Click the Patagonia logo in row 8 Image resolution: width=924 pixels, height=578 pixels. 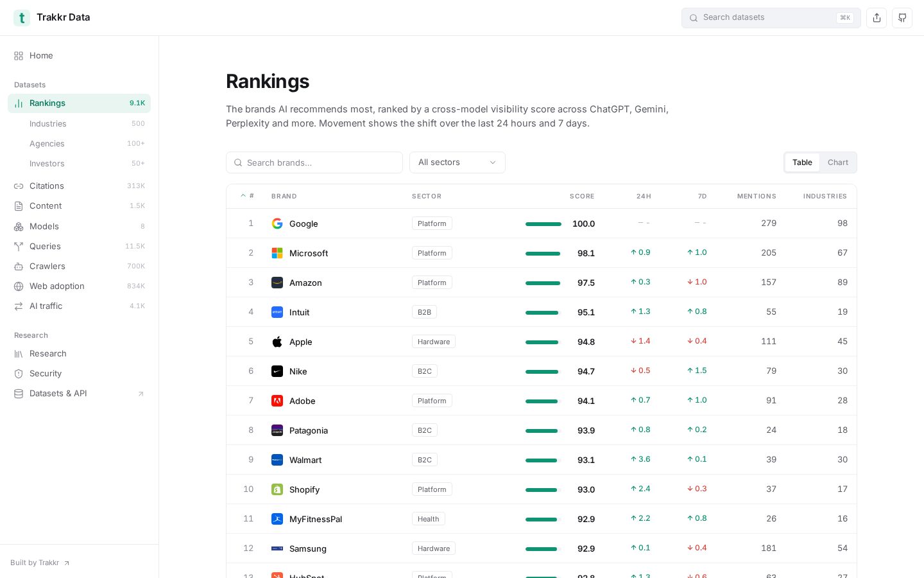(277, 430)
